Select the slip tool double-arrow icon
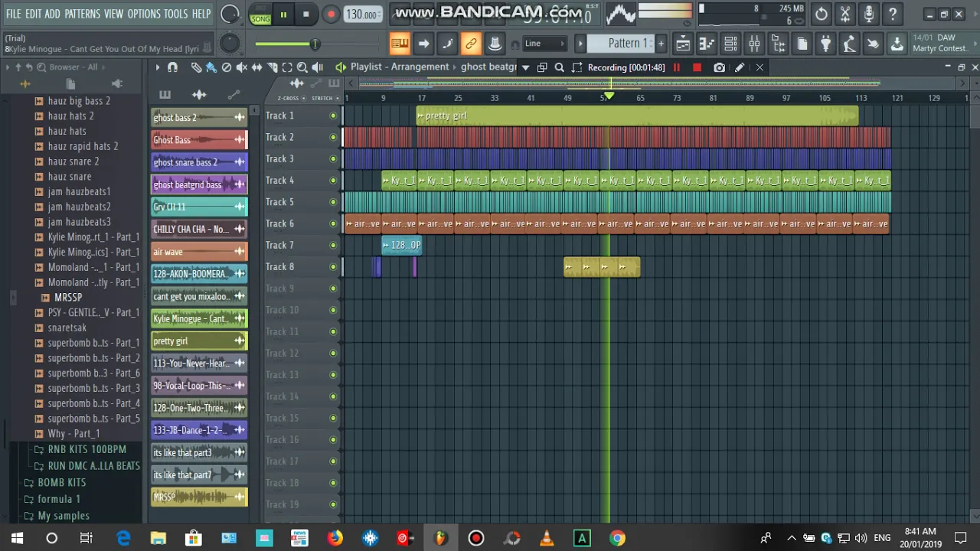The height and width of the screenshot is (551, 980). coord(256,67)
